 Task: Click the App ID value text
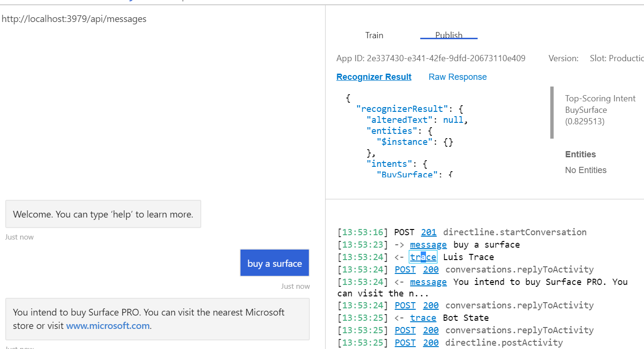coord(446,58)
